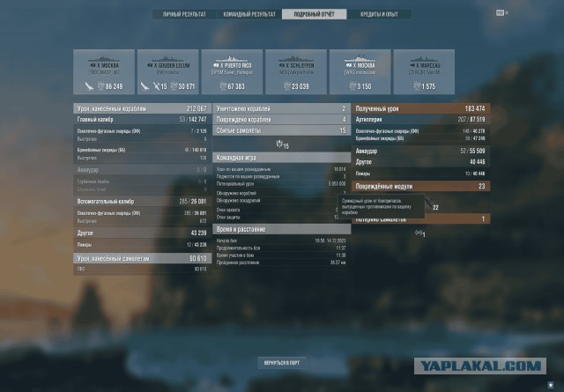Click the Авиаудар row showing 52 / 55 509
Viewport: 564px width, 392px height.
point(421,151)
